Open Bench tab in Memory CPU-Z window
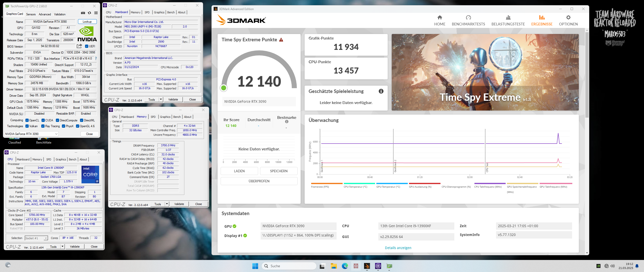Viewport: 644px width, 272px height. (x=177, y=117)
